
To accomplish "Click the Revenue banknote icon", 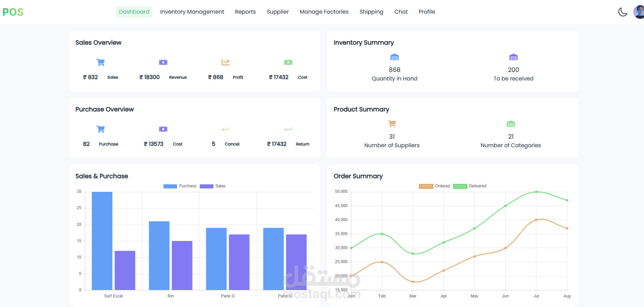I will click(163, 62).
